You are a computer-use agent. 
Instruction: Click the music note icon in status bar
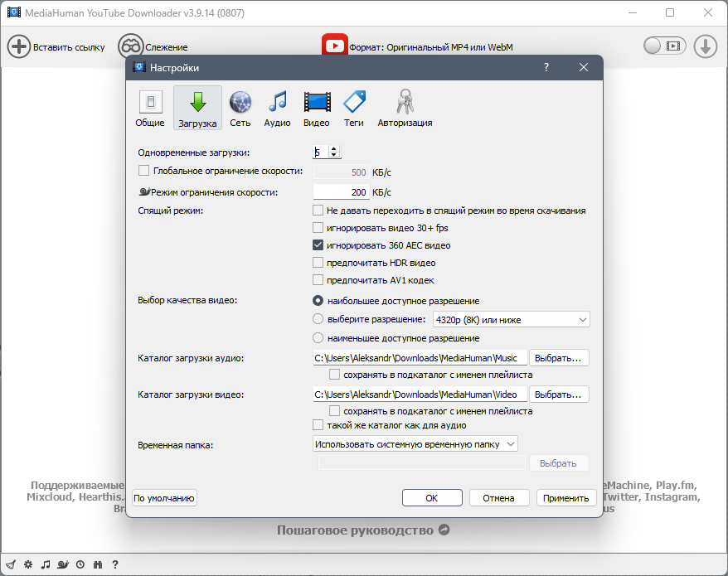tap(46, 564)
